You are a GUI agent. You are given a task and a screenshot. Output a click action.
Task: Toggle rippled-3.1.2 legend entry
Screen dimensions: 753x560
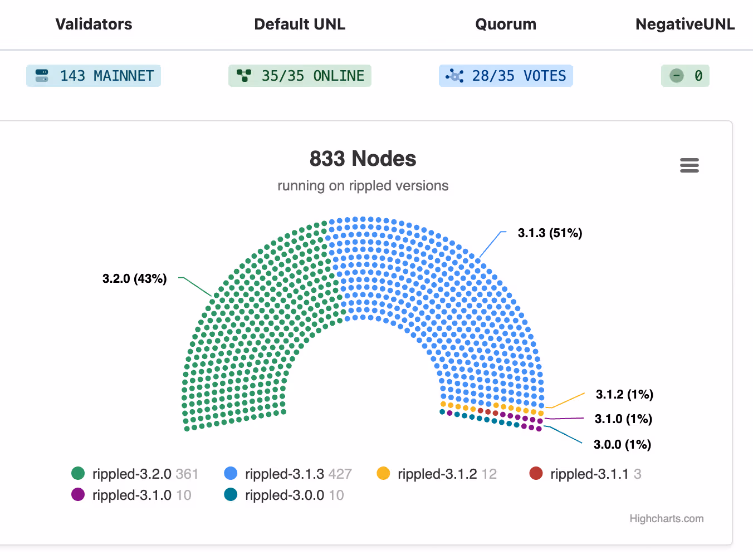pyautogui.click(x=437, y=474)
